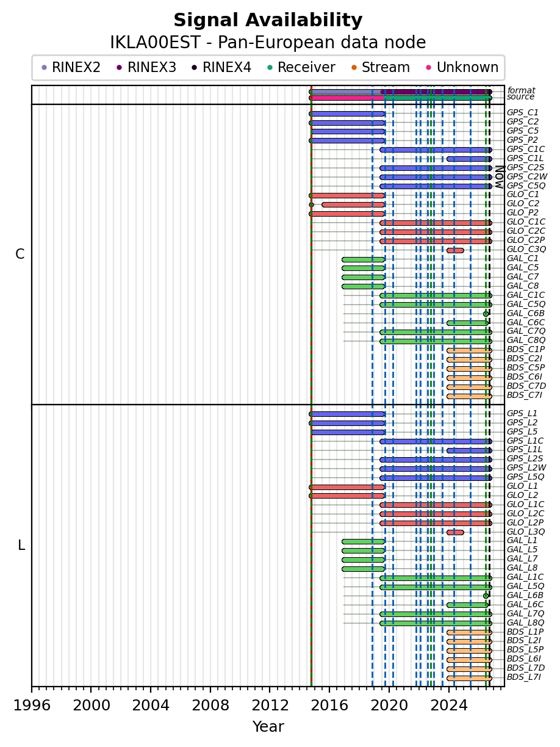Click the GAL_L6B single green dot
The width and height of the screenshot is (560, 747).
click(x=486, y=596)
